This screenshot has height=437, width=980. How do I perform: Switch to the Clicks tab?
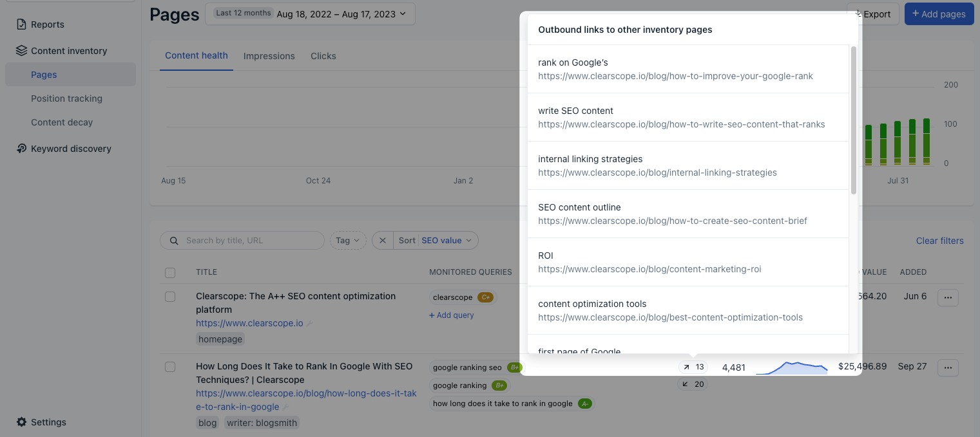pos(323,56)
